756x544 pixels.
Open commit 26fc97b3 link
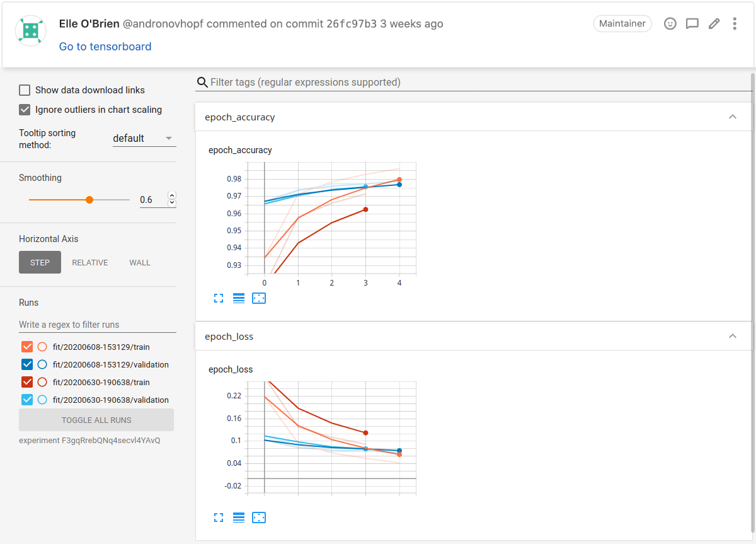click(352, 24)
